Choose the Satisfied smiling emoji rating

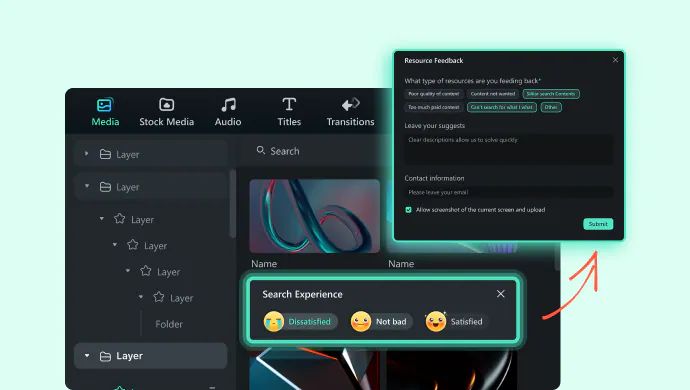point(456,322)
